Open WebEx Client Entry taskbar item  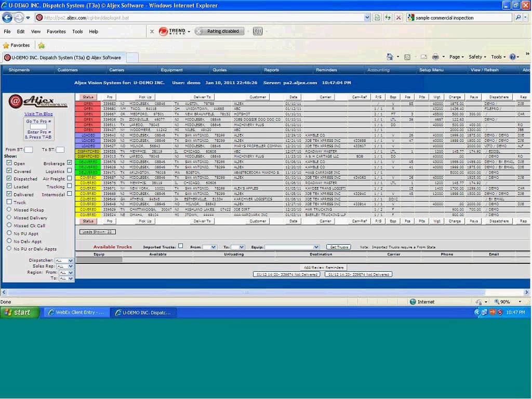pos(76,312)
